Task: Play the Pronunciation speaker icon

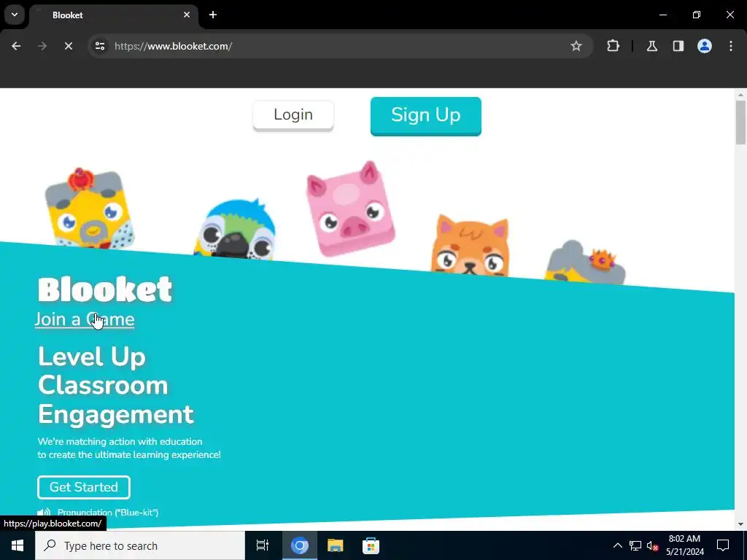Action: [x=44, y=513]
